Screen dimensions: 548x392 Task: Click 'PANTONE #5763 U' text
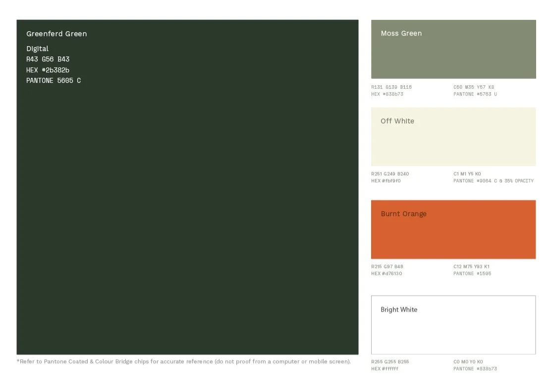click(x=475, y=94)
